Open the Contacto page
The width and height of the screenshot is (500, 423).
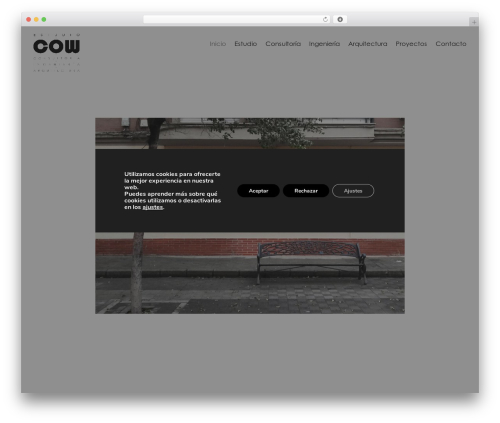pos(451,44)
